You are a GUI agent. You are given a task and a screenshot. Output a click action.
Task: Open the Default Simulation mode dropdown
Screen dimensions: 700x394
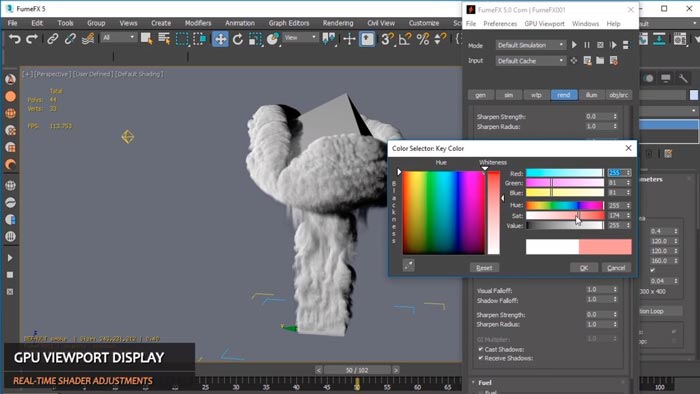tap(530, 45)
